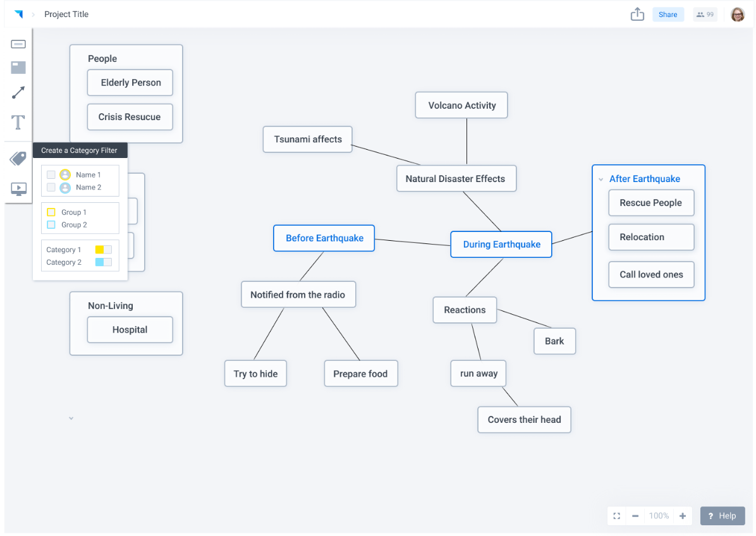Select the Elderly Person card

[130, 83]
